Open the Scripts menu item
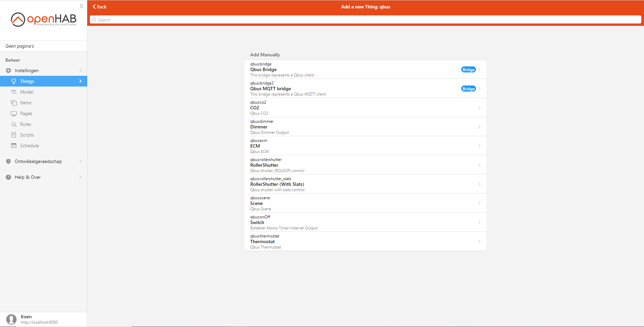This screenshot has height=327, width=644. (44, 135)
